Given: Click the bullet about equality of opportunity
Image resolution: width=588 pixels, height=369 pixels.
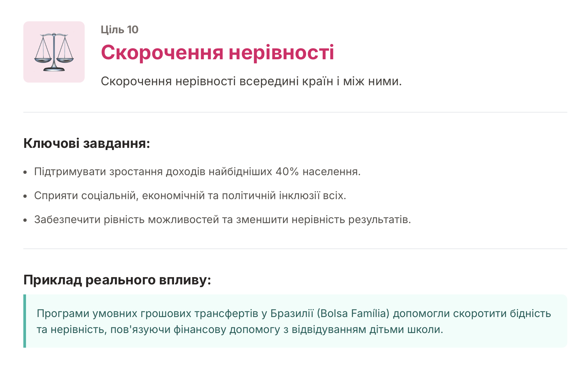Looking at the screenshot, I should 222,220.
